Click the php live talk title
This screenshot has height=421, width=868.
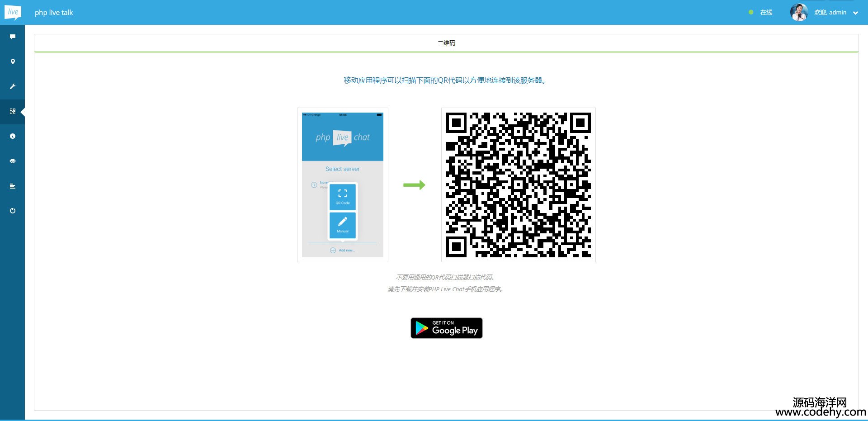(x=54, y=13)
